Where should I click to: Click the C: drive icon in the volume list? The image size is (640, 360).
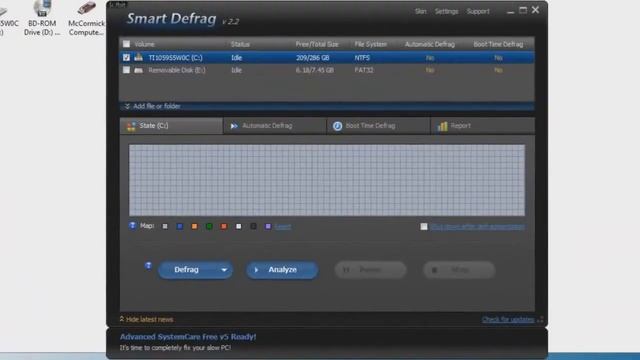click(139, 57)
